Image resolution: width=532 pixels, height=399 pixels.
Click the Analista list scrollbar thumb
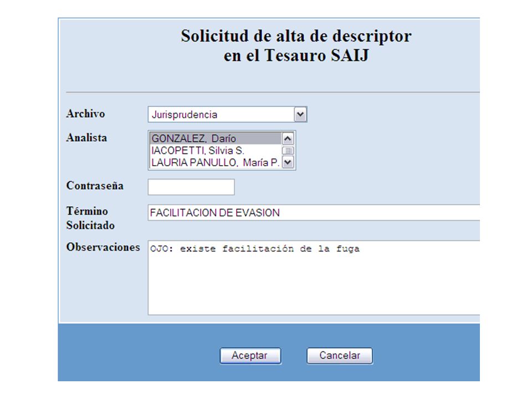point(288,150)
